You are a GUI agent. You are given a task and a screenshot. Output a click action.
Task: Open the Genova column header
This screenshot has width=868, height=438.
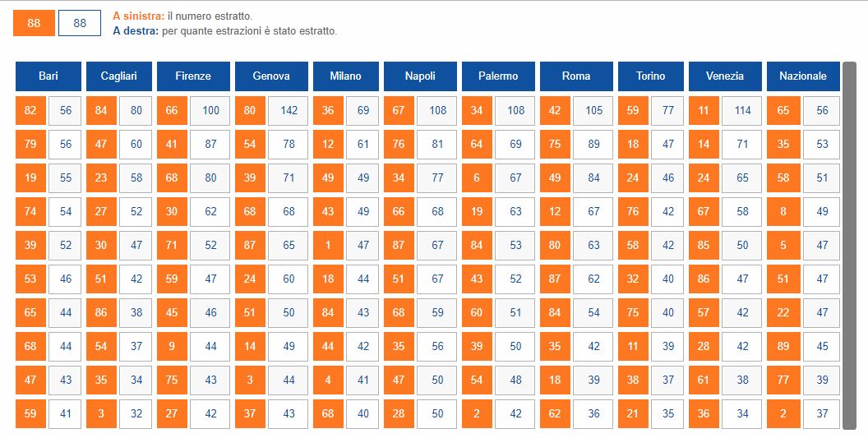271,76
